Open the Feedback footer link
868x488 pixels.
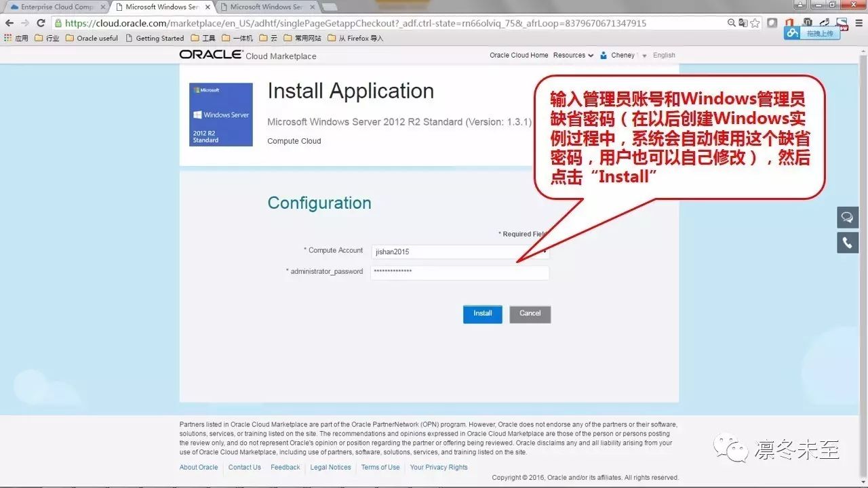point(285,468)
